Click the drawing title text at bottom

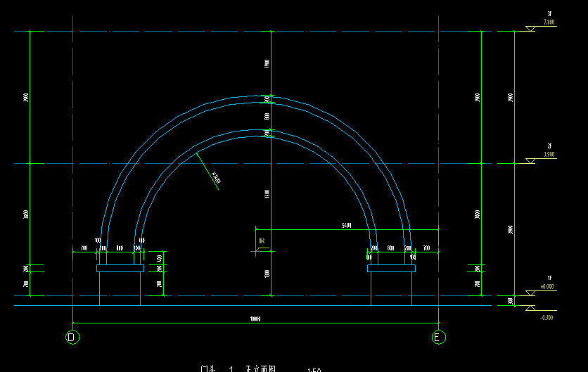(x=238, y=369)
